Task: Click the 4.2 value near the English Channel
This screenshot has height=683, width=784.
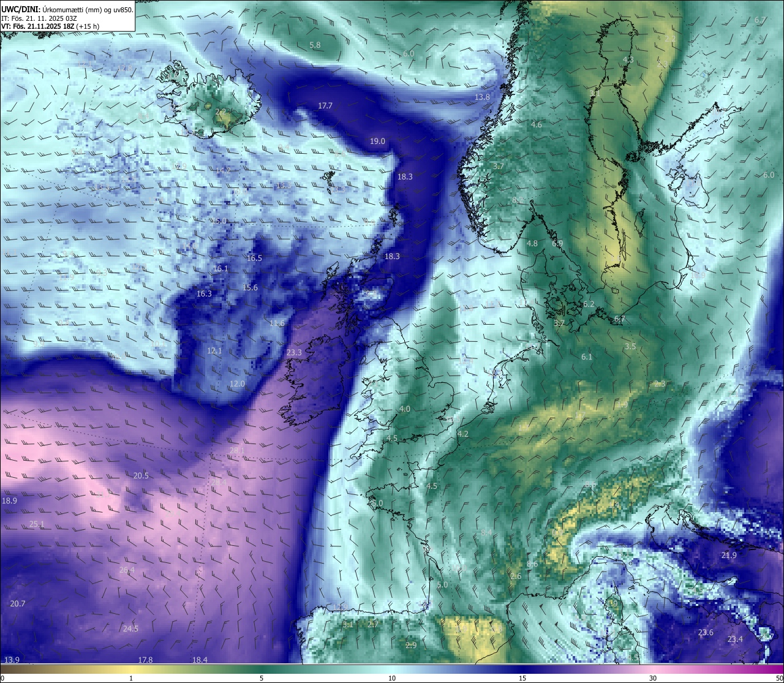Action: (463, 434)
